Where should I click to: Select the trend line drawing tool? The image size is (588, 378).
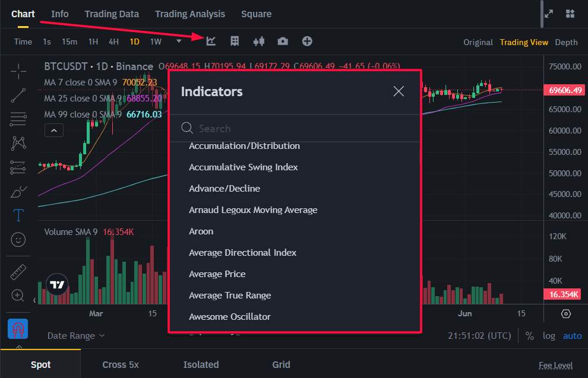18,95
